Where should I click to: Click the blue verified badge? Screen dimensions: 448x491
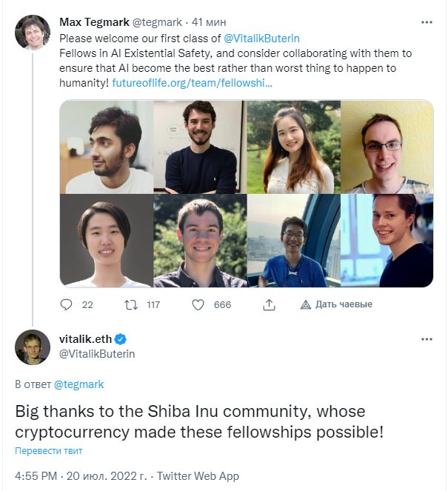(121, 339)
